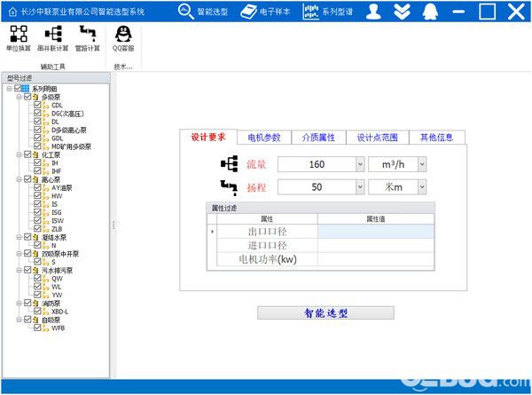Click the HW series folder icon

point(46,196)
